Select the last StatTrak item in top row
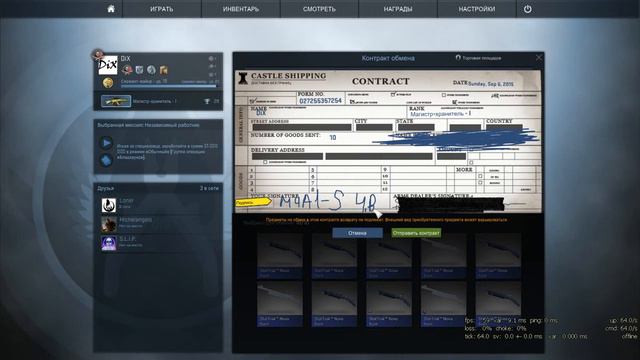640x360 pixels. point(498,256)
